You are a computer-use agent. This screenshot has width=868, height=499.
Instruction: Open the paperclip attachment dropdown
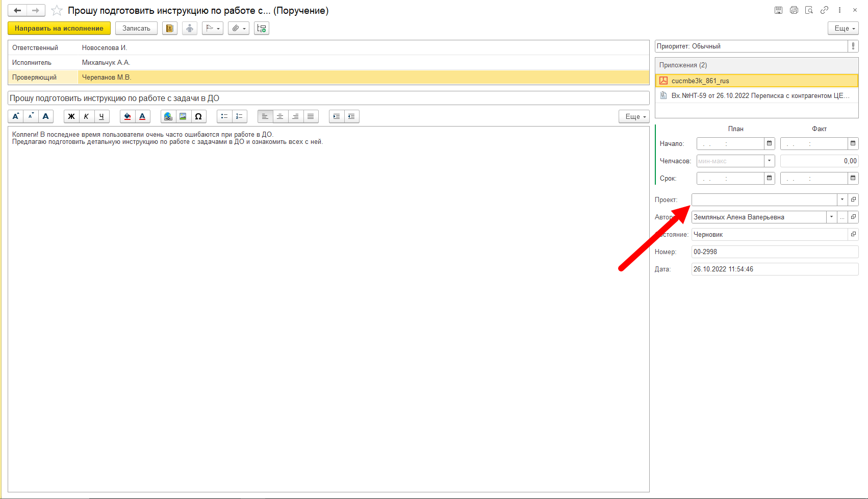coord(239,29)
